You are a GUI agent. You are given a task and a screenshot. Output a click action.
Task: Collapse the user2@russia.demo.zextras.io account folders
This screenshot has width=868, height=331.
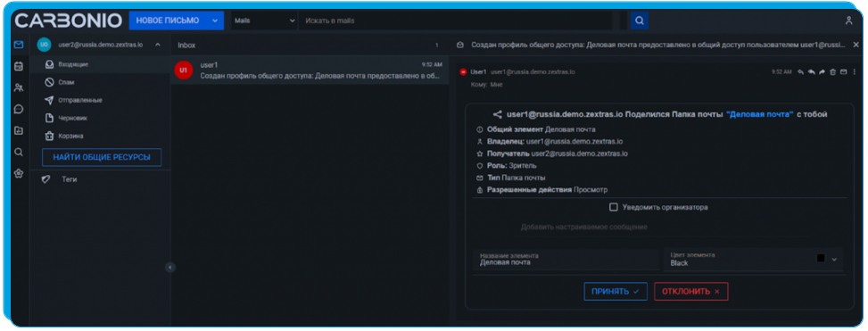pos(158,45)
